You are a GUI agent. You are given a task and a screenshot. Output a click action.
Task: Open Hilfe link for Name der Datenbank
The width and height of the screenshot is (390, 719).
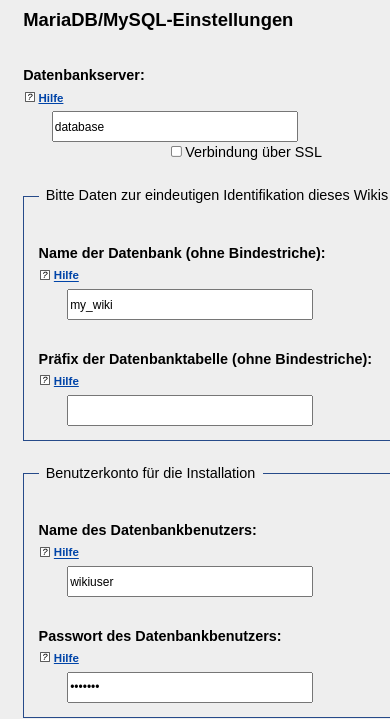pos(66,275)
